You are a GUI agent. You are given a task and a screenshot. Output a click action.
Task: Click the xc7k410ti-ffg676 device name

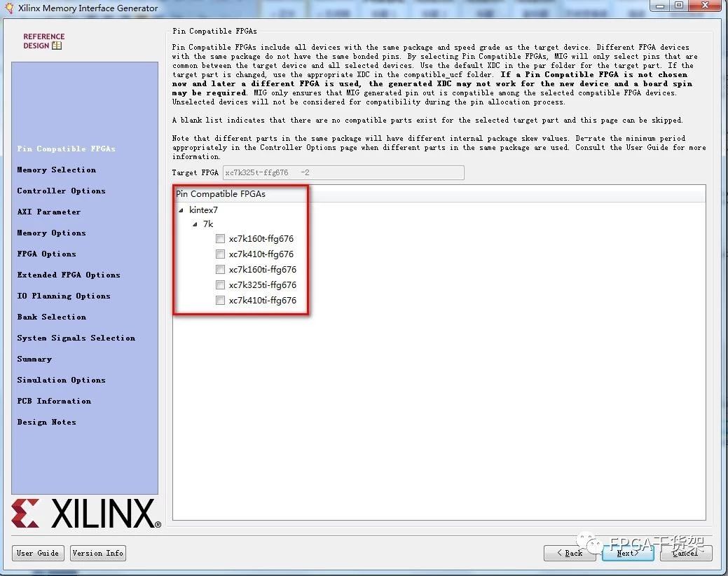(262, 301)
